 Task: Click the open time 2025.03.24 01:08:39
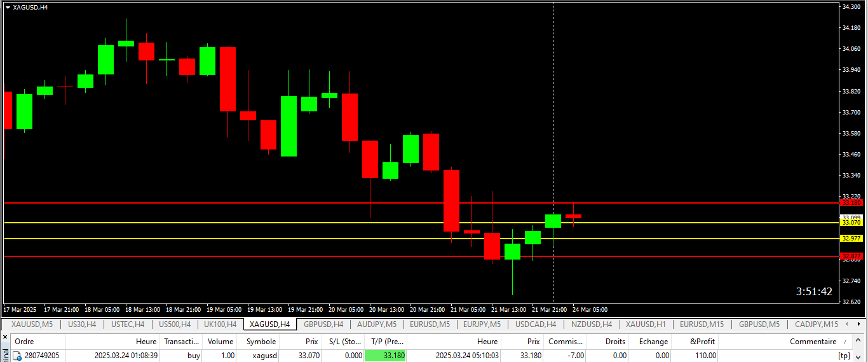tap(126, 356)
